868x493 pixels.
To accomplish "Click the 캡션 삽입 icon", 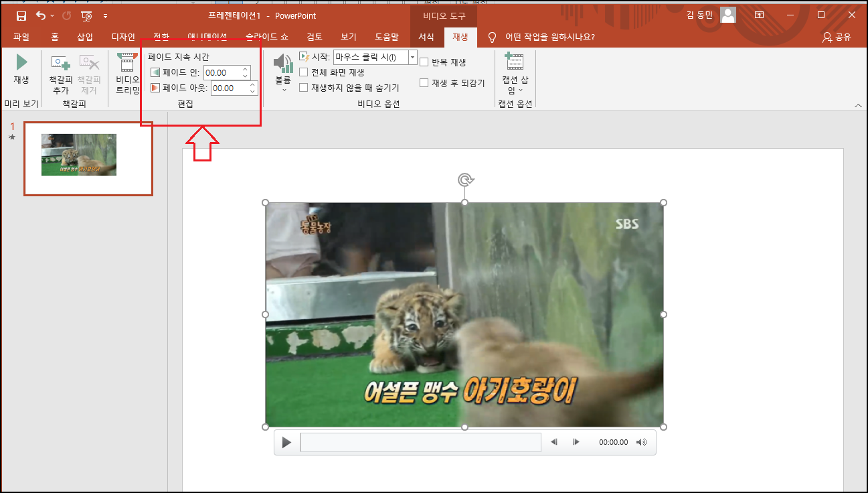I will (514, 62).
